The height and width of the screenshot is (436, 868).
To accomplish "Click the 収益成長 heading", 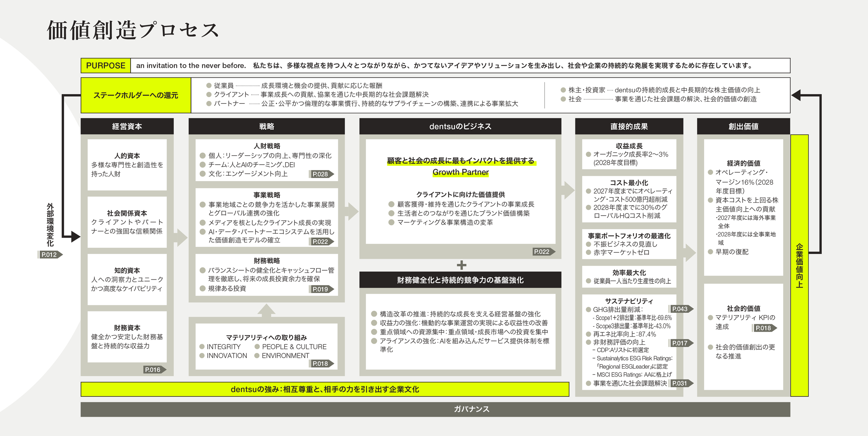I will pos(629,146).
